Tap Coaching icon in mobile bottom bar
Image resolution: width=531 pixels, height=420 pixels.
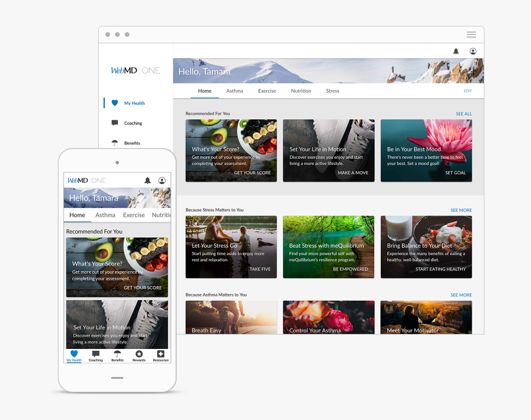(96, 355)
